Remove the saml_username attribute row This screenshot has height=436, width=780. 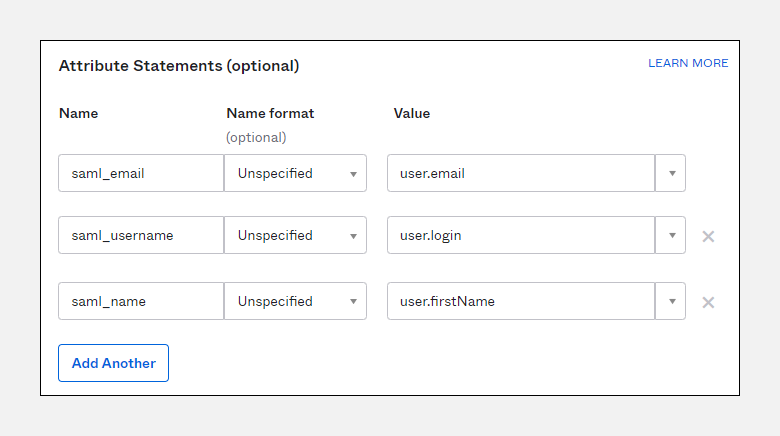tap(708, 237)
